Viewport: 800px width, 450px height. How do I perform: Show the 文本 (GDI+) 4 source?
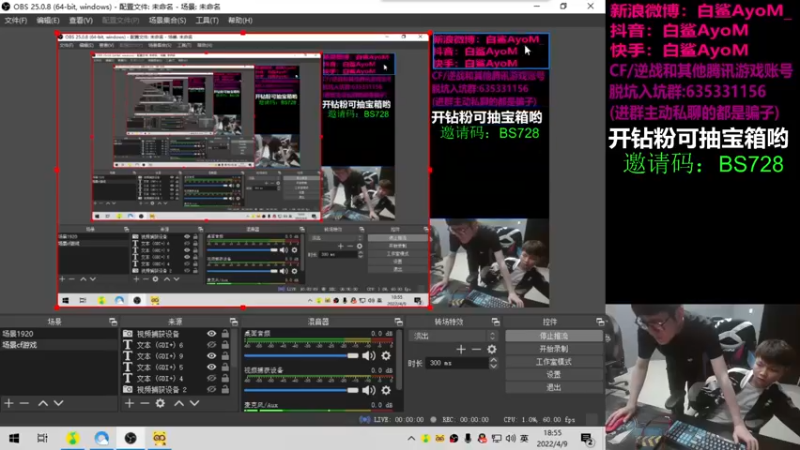click(x=211, y=379)
